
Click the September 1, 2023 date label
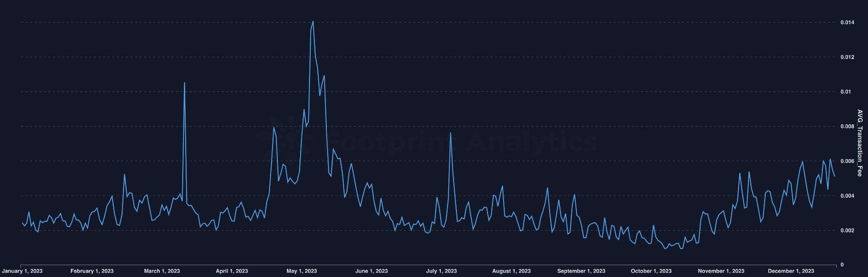pos(581,271)
